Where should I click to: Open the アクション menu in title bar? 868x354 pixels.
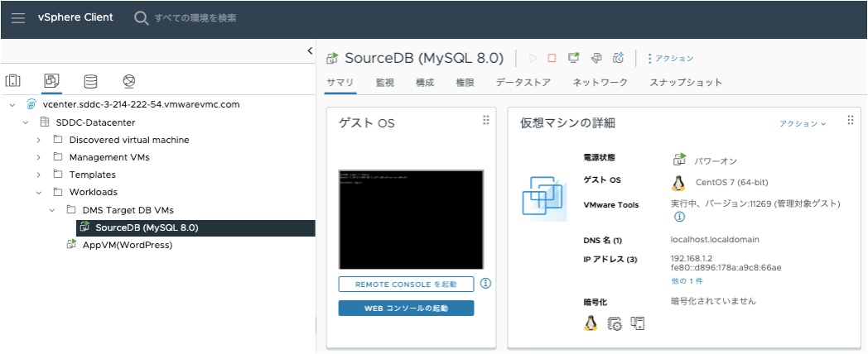coord(670,58)
